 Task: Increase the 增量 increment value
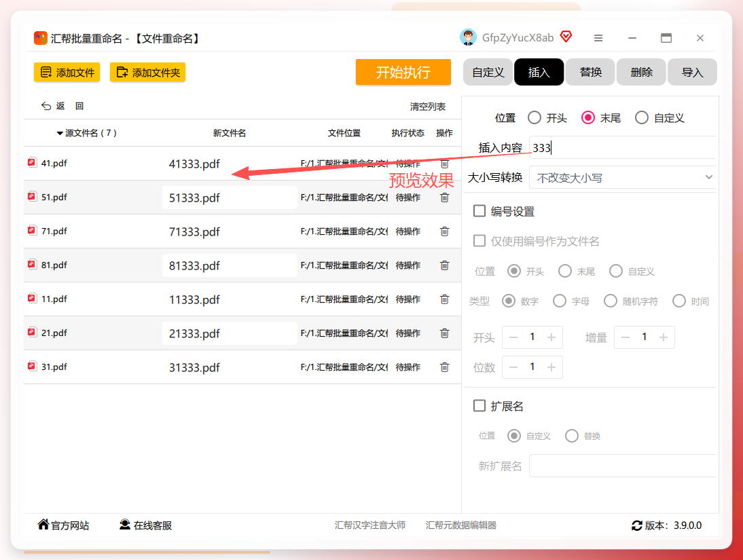tap(664, 337)
